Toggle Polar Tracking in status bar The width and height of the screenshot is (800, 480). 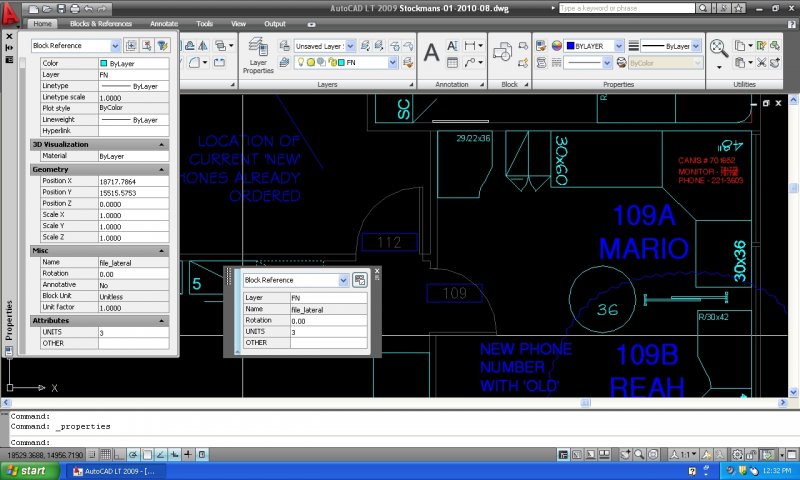133,454
